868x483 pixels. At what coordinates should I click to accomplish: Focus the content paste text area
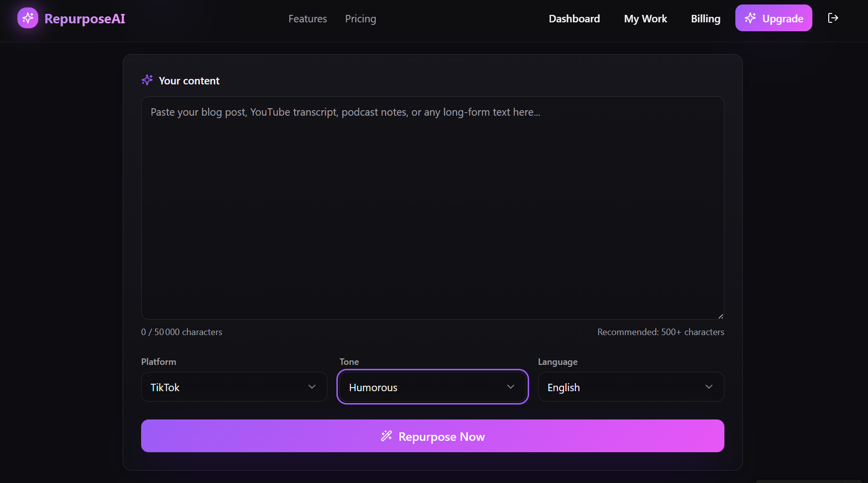coord(432,208)
